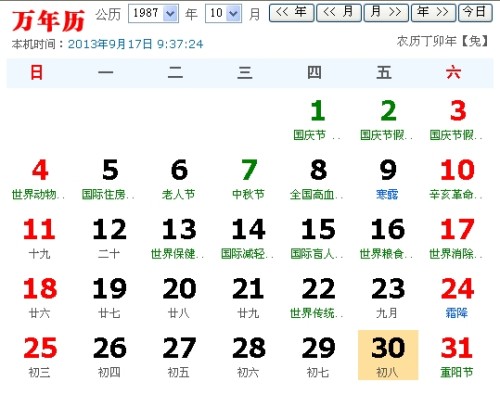Go to previous month with << 月 button

pos(339,13)
